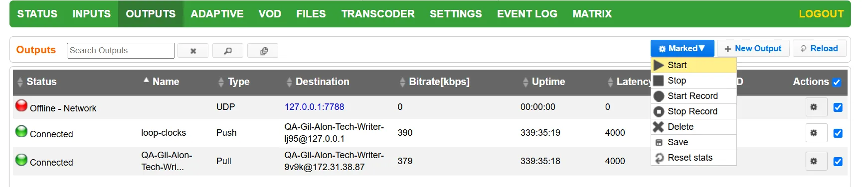Uncheck the UDP output row checkbox
868x187 pixels.
[838, 107]
